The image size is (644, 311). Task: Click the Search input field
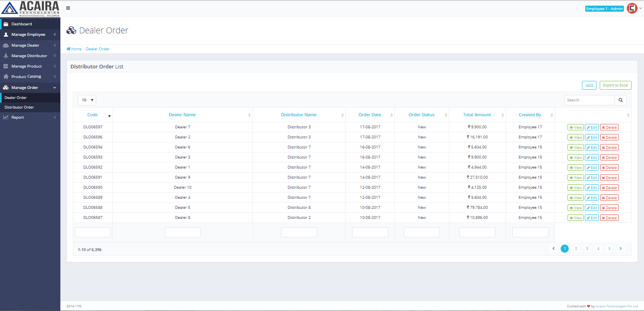click(589, 100)
